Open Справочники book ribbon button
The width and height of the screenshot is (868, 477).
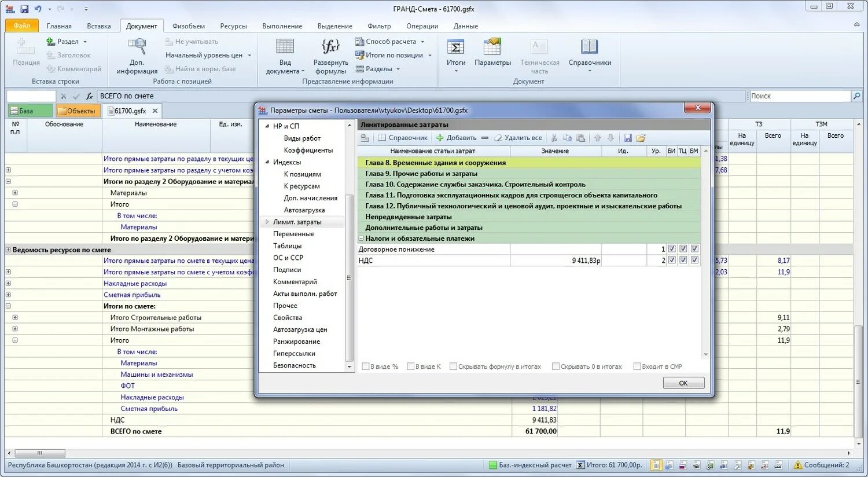point(590,56)
